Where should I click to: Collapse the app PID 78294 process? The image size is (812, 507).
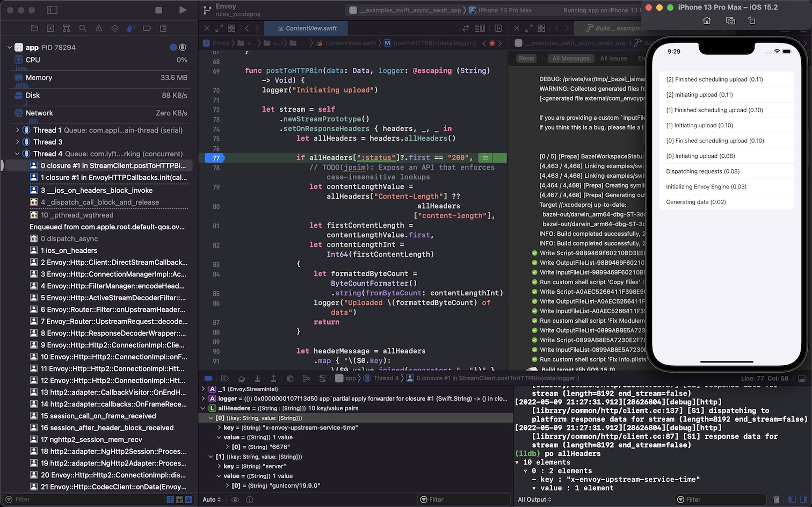click(x=10, y=47)
